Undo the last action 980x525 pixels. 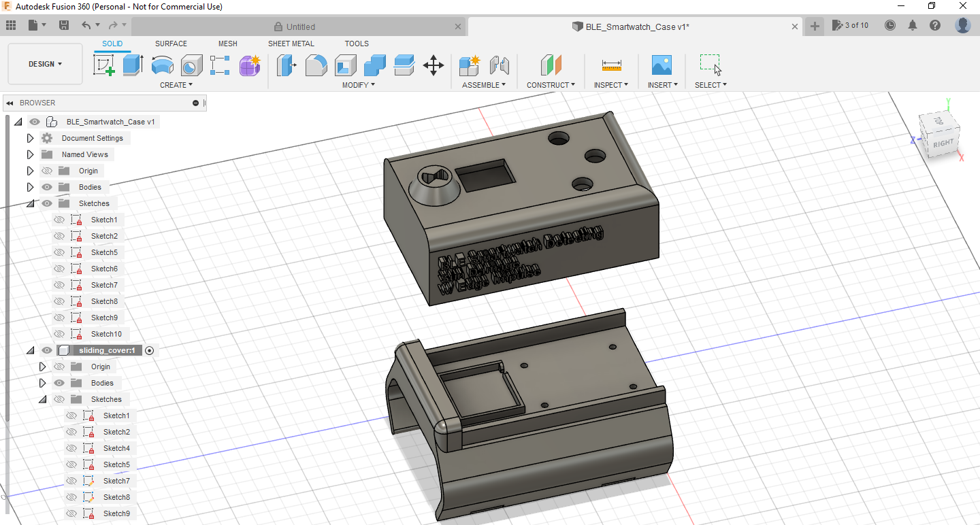pyautogui.click(x=87, y=24)
